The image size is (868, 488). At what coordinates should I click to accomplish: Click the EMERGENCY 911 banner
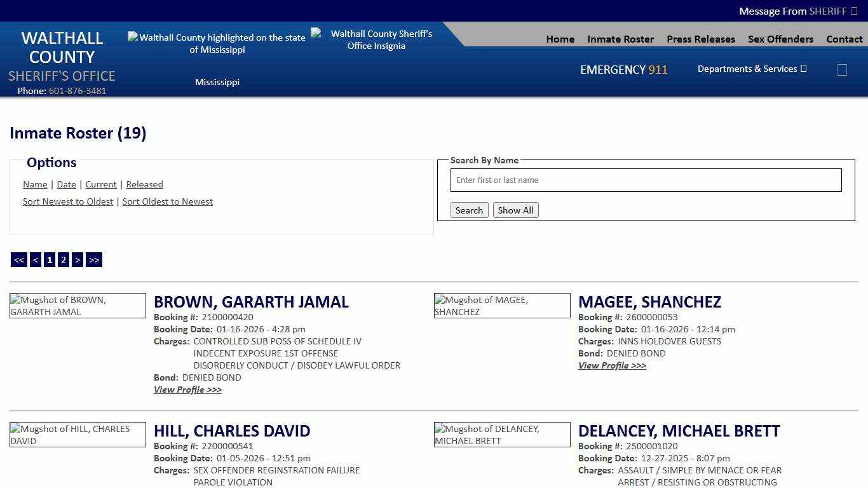pyautogui.click(x=623, y=70)
